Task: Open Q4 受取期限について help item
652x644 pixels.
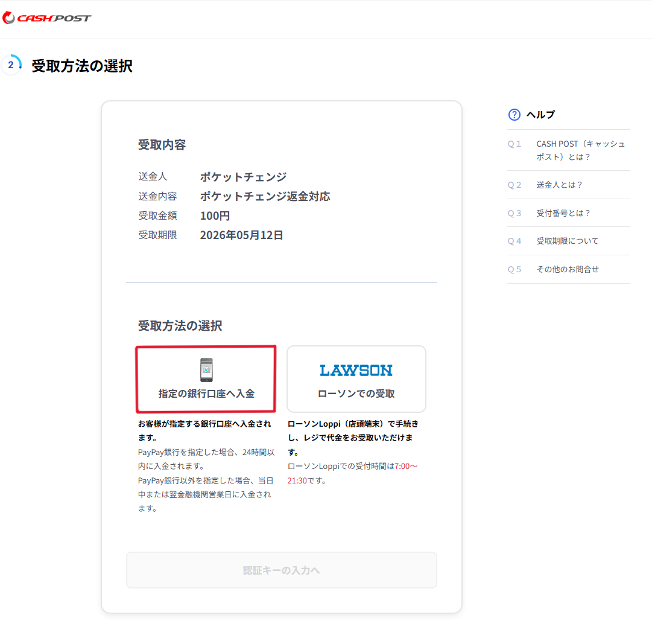Action: coord(568,241)
